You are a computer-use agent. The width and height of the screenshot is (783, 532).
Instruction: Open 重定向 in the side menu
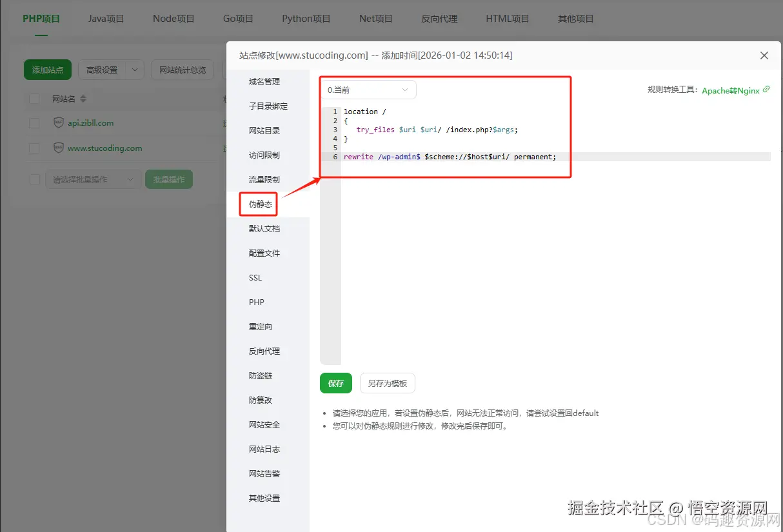(x=261, y=327)
